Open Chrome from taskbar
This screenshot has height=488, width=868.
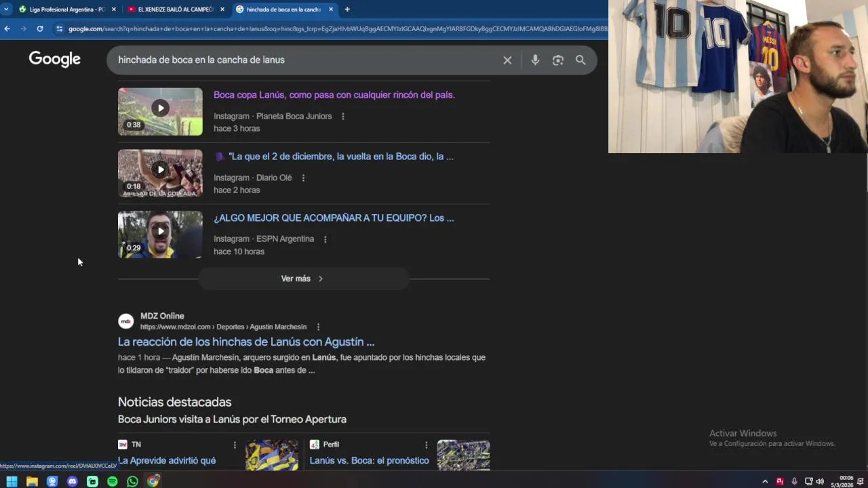(x=153, y=481)
